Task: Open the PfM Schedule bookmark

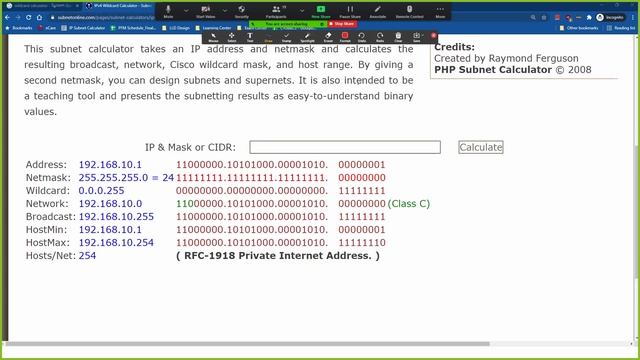Action: [133, 28]
